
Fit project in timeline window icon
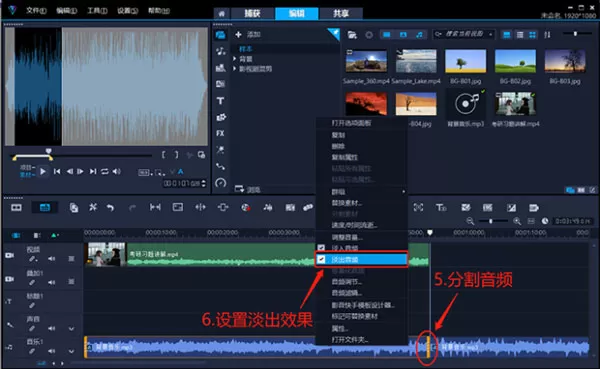(531, 221)
